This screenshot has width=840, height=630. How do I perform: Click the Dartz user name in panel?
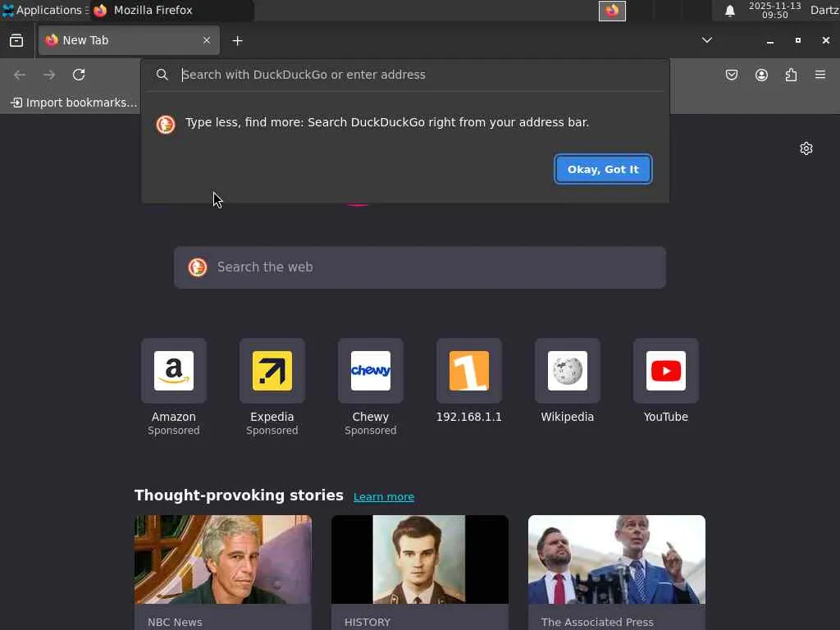(x=824, y=10)
